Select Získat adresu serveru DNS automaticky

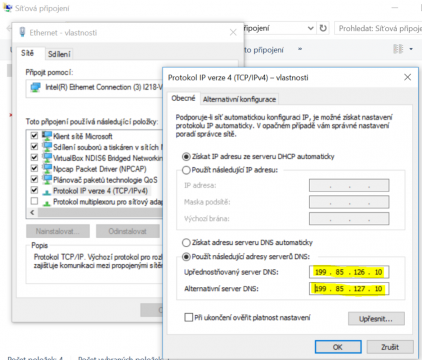tap(186, 242)
